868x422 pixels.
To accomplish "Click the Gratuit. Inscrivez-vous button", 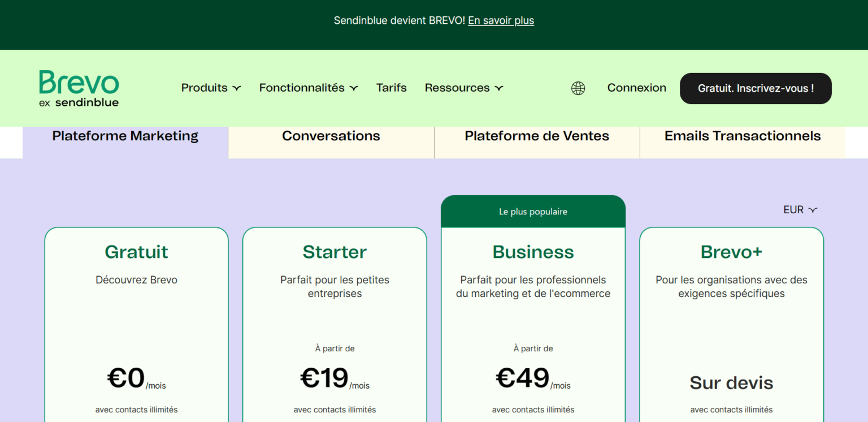I will pos(756,88).
